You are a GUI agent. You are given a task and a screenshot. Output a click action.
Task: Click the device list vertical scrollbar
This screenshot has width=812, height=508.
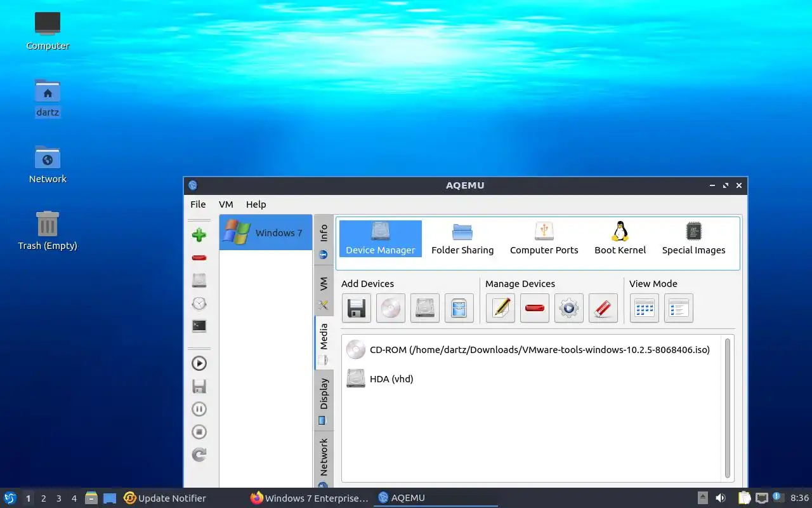click(728, 408)
